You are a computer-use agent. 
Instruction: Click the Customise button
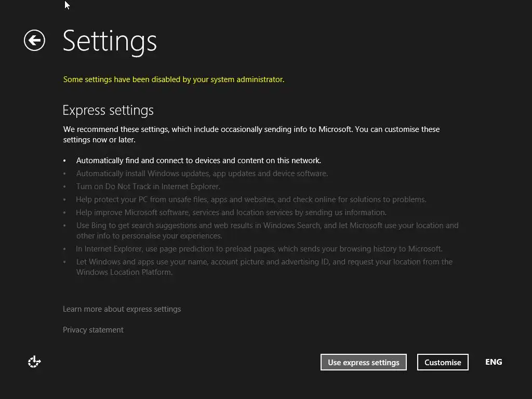(443, 362)
